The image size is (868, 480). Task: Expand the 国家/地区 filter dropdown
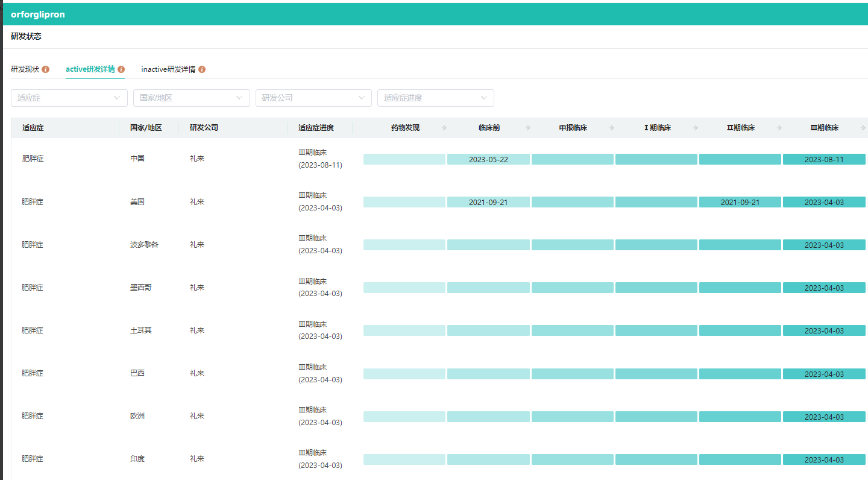tap(191, 98)
